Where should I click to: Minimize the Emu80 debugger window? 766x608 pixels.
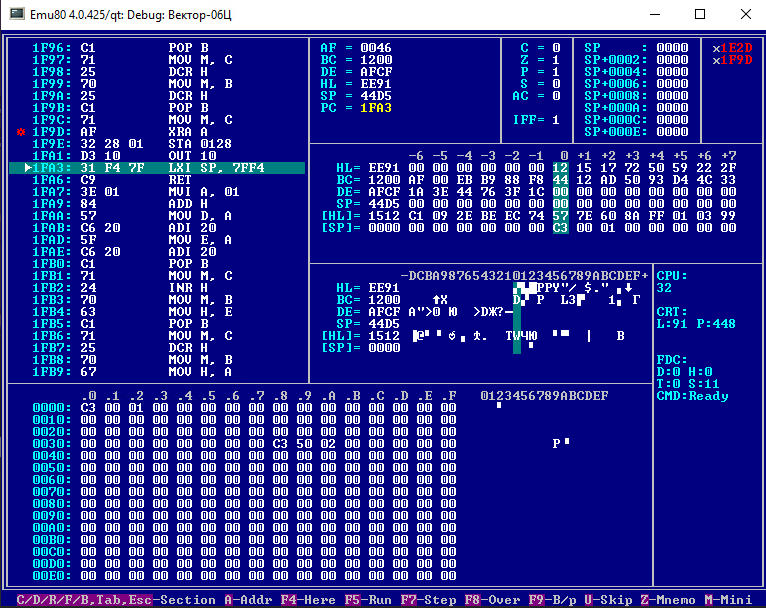654,14
